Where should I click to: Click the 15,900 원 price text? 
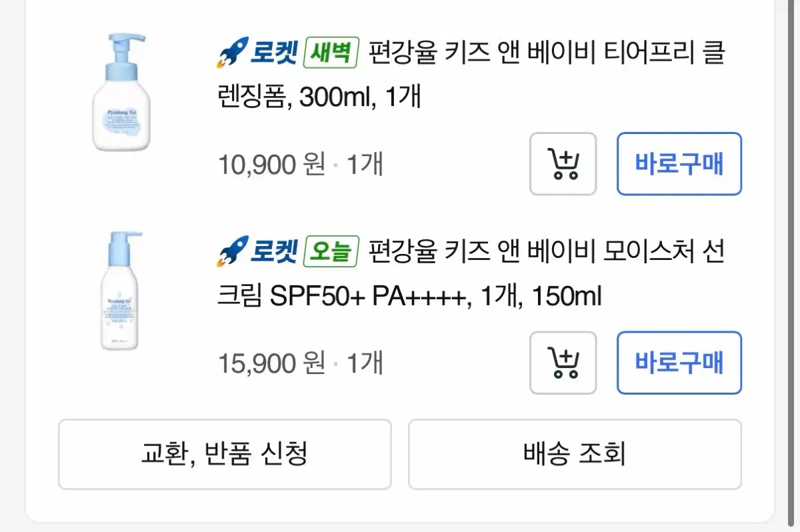point(272,363)
